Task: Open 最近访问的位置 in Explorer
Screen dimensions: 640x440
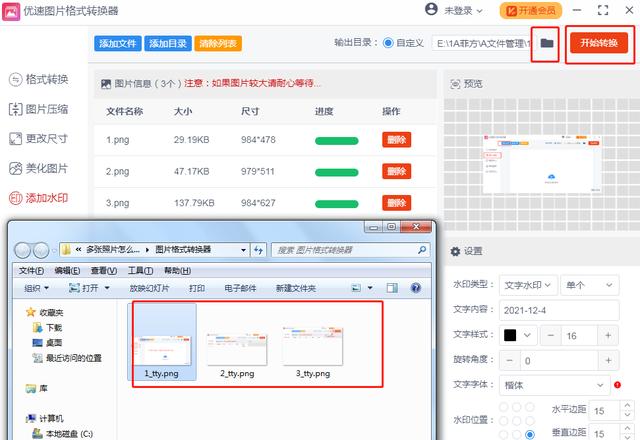Action: (67, 358)
